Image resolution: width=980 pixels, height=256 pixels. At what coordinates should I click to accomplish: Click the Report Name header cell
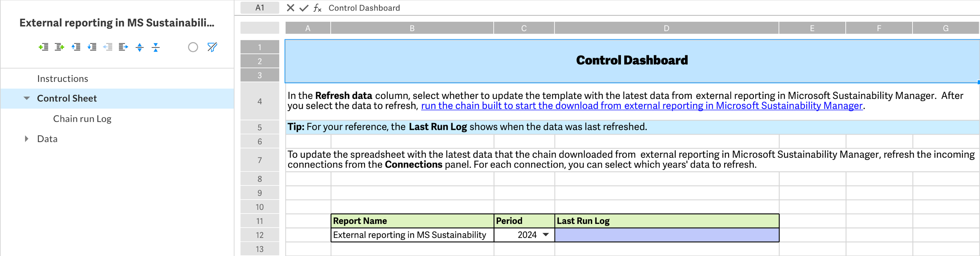[412, 221]
